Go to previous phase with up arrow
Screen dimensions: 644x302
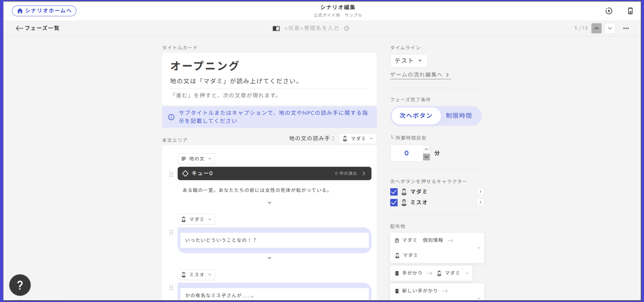[596, 28]
